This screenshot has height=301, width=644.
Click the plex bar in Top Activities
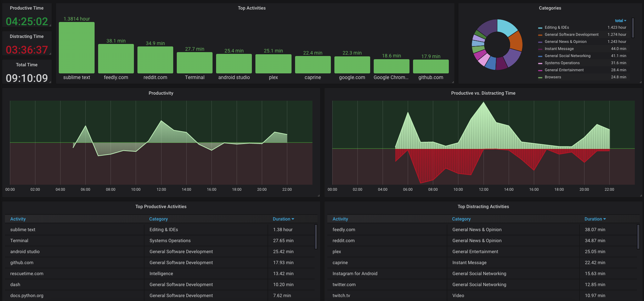tap(273, 64)
